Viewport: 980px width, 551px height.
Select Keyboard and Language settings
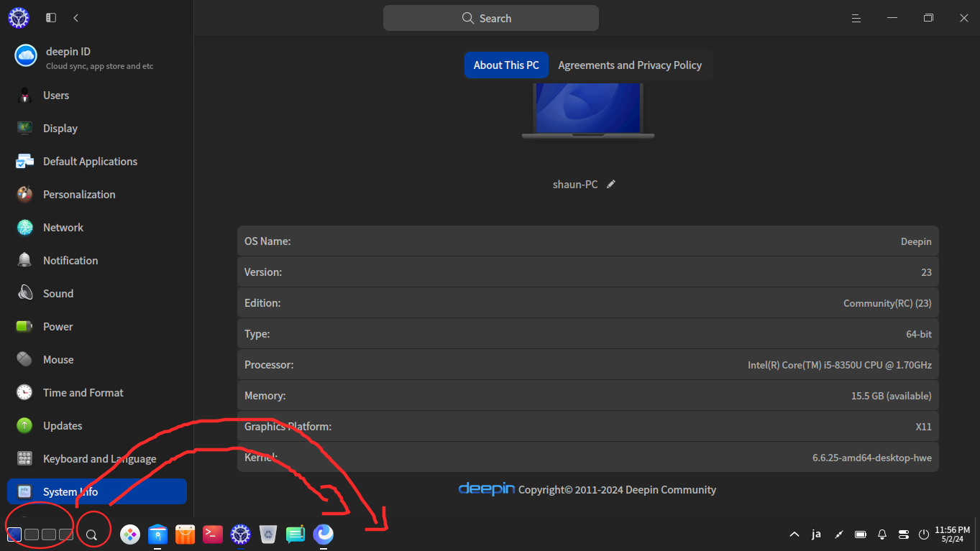[97, 459]
